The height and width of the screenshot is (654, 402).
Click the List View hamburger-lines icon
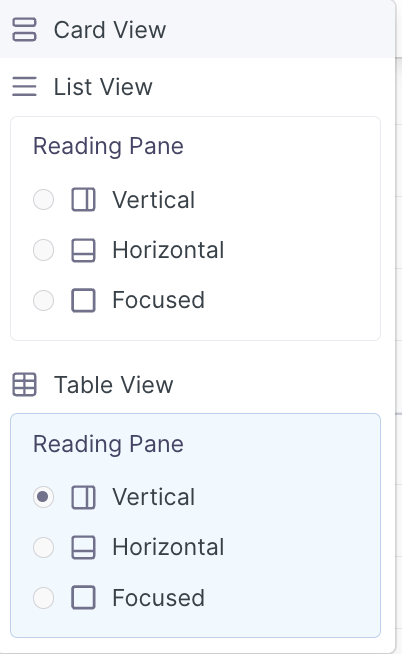[x=25, y=87]
